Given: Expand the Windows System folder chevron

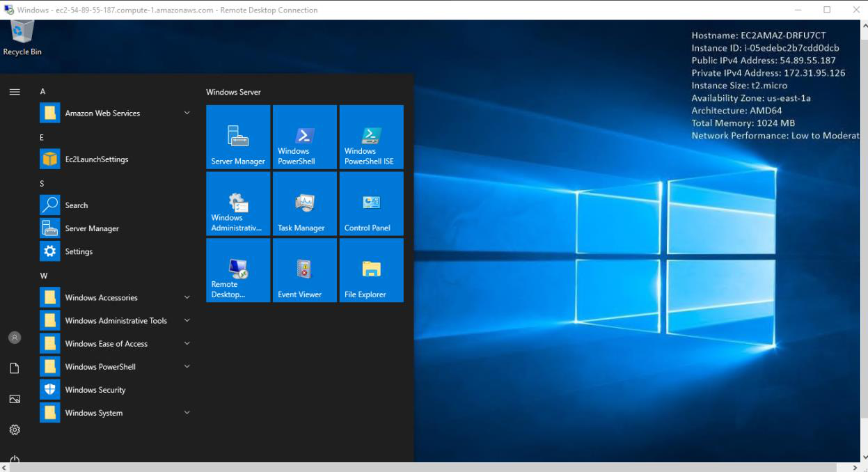Looking at the screenshot, I should coord(187,413).
